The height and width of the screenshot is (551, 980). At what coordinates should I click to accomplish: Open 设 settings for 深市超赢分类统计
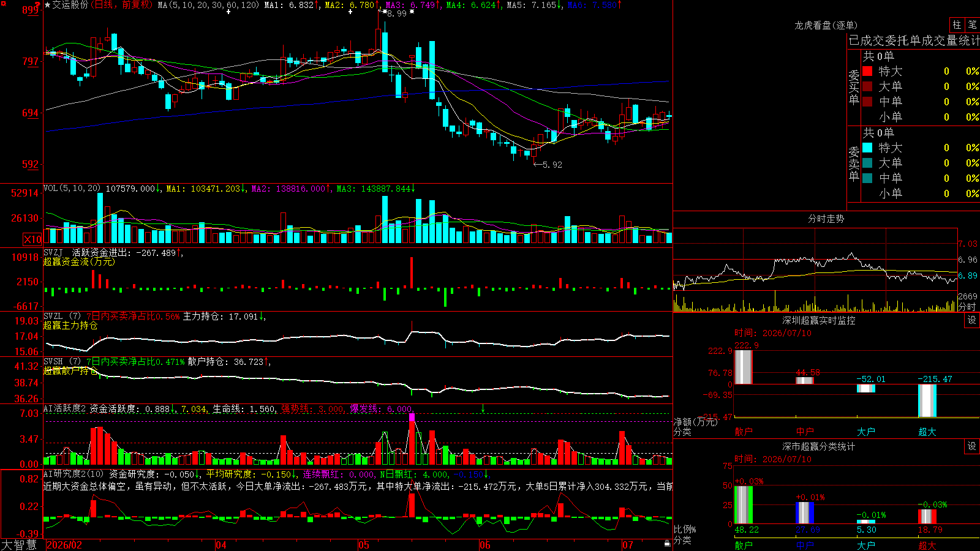(972, 446)
